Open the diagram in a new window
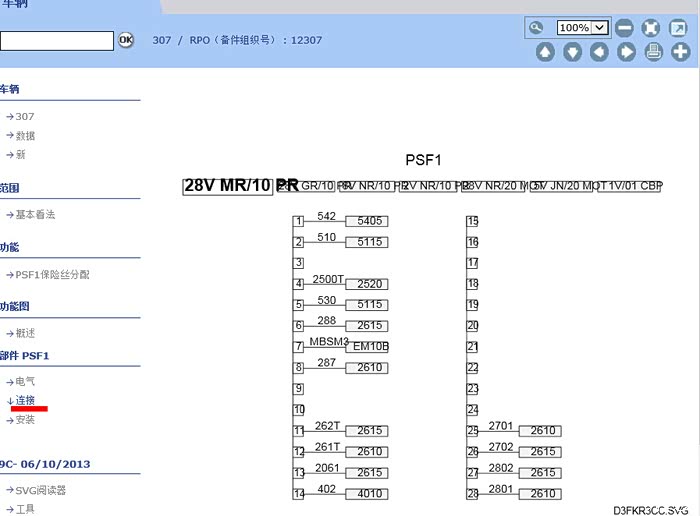 [x=678, y=28]
